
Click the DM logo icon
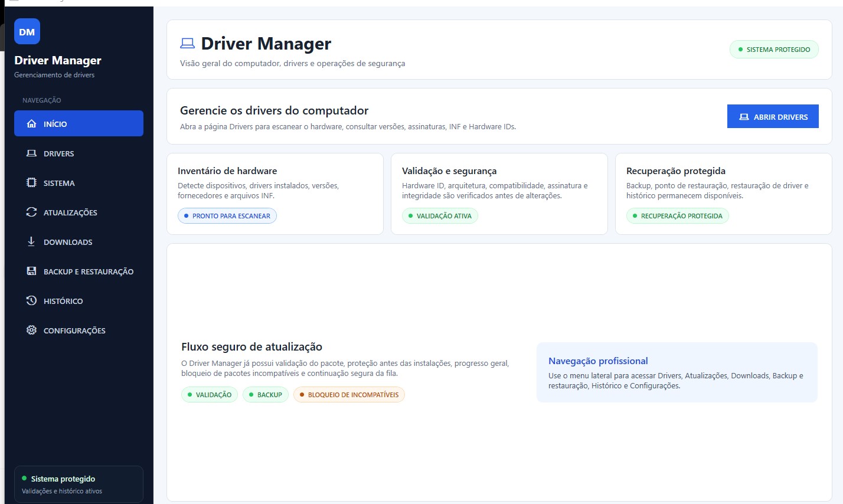pos(27,32)
